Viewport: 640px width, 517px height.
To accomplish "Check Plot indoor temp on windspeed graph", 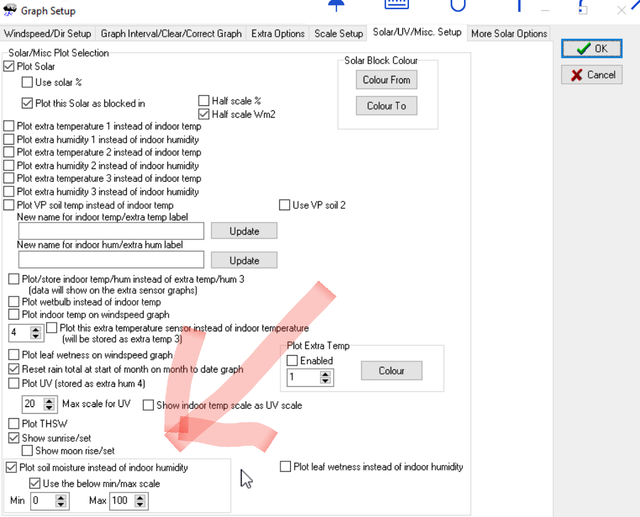I will [x=13, y=315].
